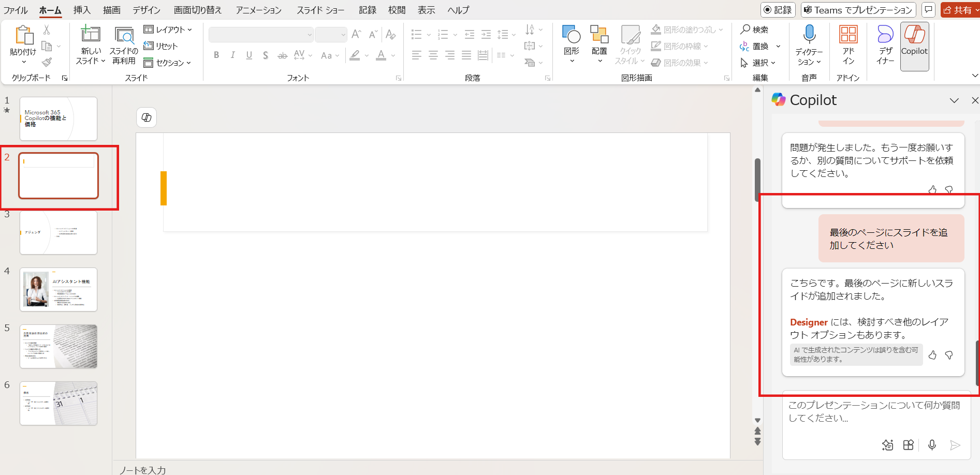This screenshot has width=980, height=475.
Task: Click the Present in Teams button
Action: tap(858, 10)
